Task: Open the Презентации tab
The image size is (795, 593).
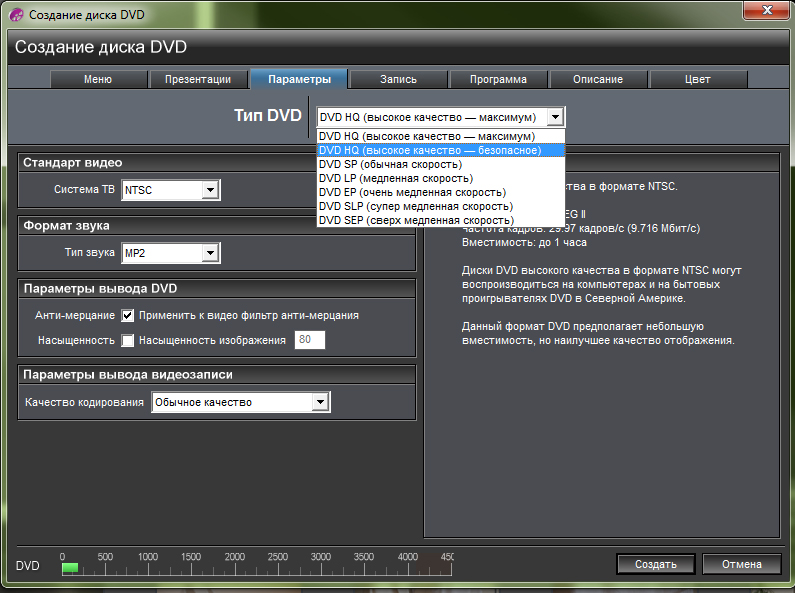Action: pos(198,79)
